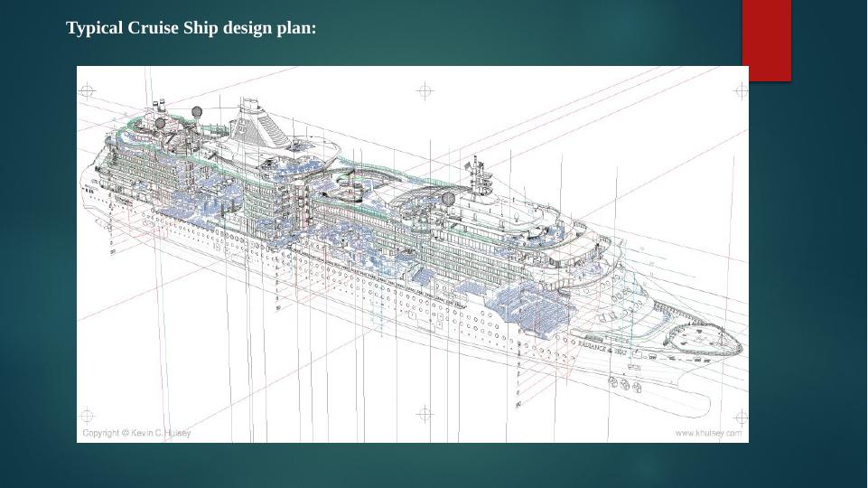Click the bottom-center crosshair registration mark
The height and width of the screenshot is (488, 868).
425,414
